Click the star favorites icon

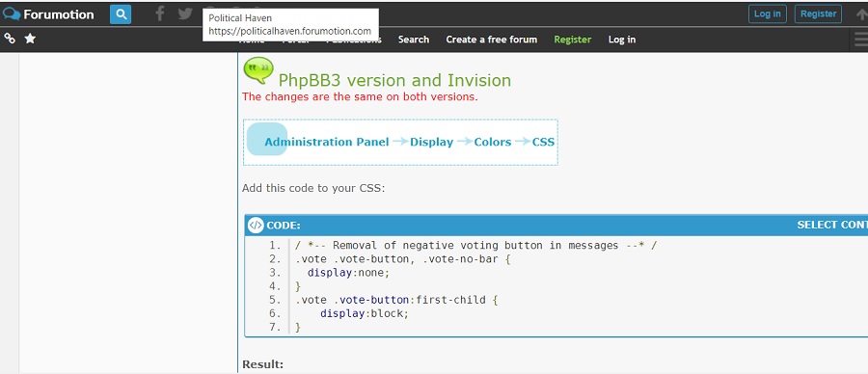coord(30,39)
